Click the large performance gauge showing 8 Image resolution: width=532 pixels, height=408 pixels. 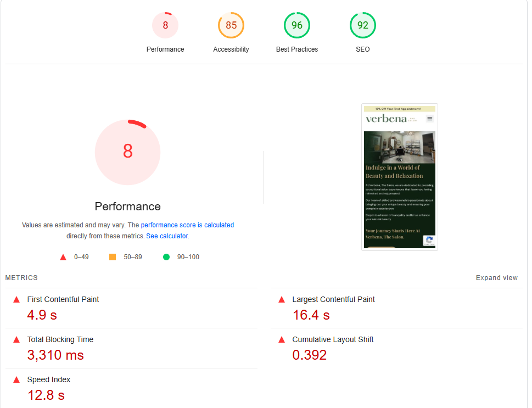[127, 152]
